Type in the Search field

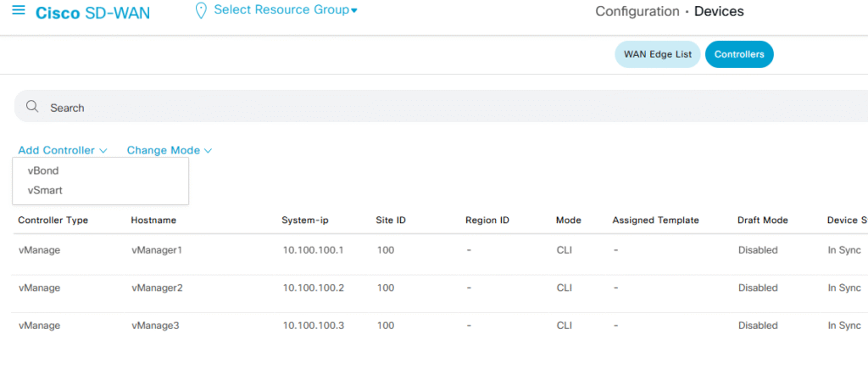tap(424, 108)
